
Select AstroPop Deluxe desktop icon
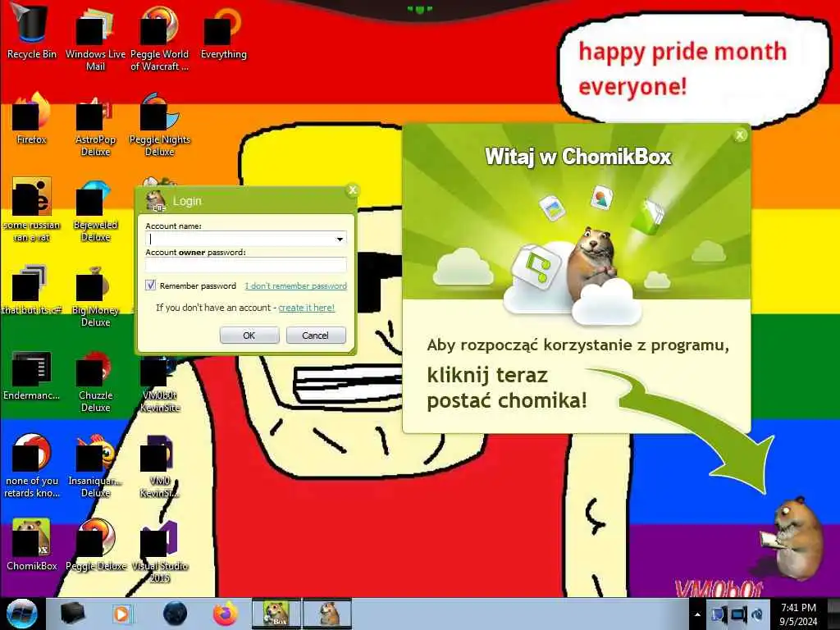coord(95,125)
